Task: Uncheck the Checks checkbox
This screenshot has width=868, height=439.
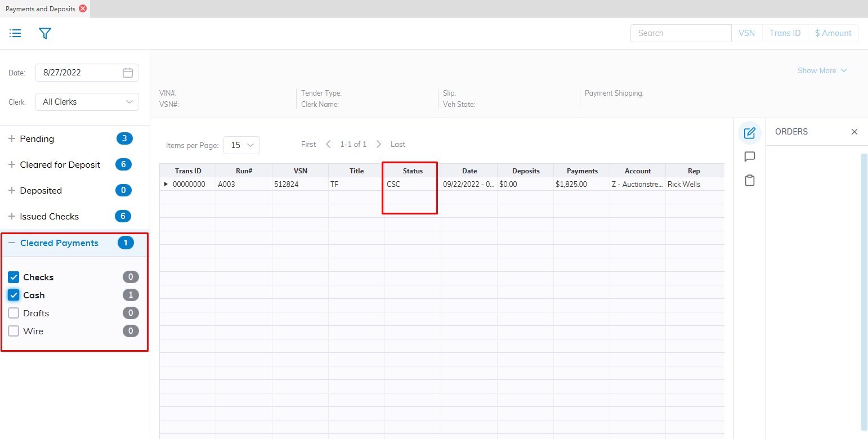Action: pos(14,277)
